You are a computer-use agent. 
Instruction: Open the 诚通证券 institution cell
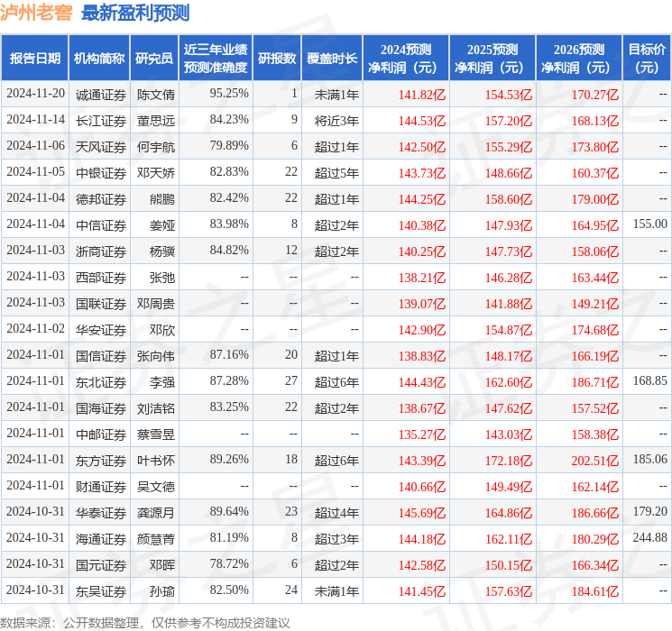pyautogui.click(x=100, y=94)
